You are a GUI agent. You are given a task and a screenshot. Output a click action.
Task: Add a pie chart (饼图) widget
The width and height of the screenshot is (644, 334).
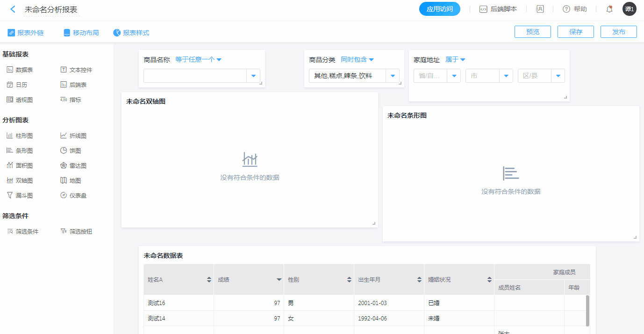tap(71, 151)
